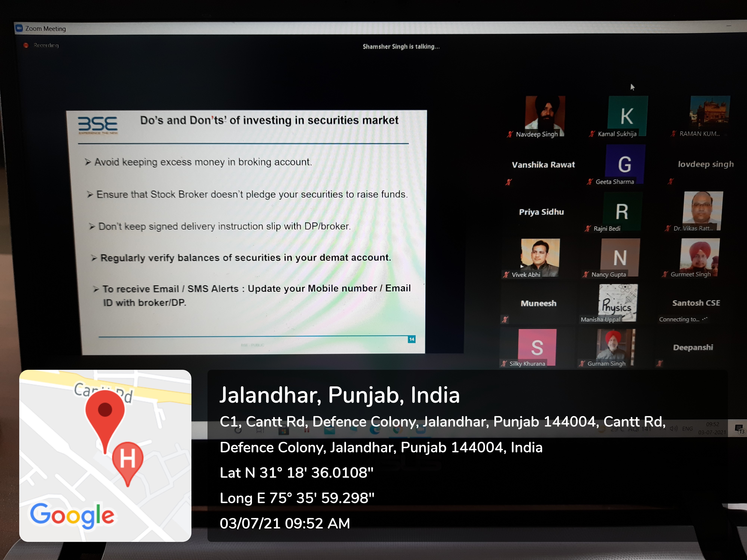
Task: Select Rajni Bedi's R avatar tile
Action: coord(622,211)
